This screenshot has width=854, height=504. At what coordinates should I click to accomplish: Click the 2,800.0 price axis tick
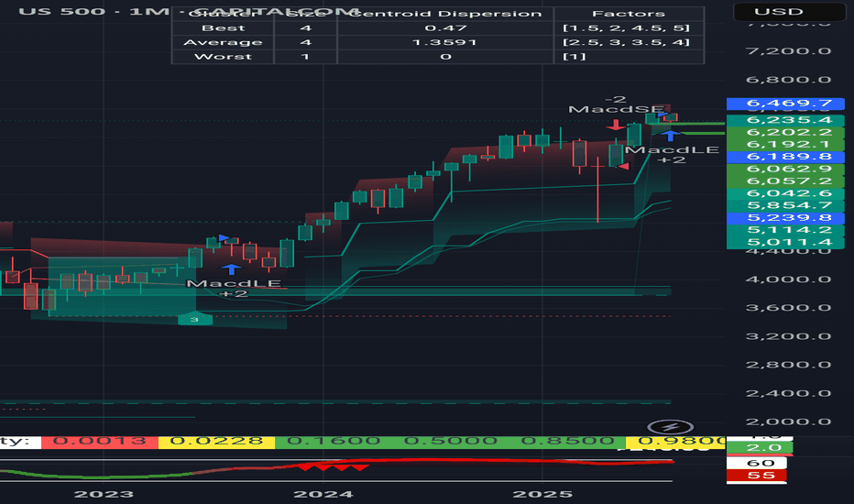tap(788, 365)
